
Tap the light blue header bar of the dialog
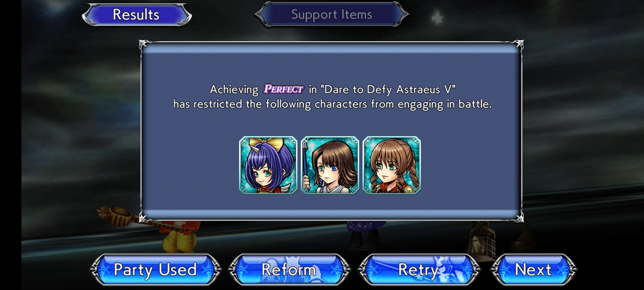331,48
